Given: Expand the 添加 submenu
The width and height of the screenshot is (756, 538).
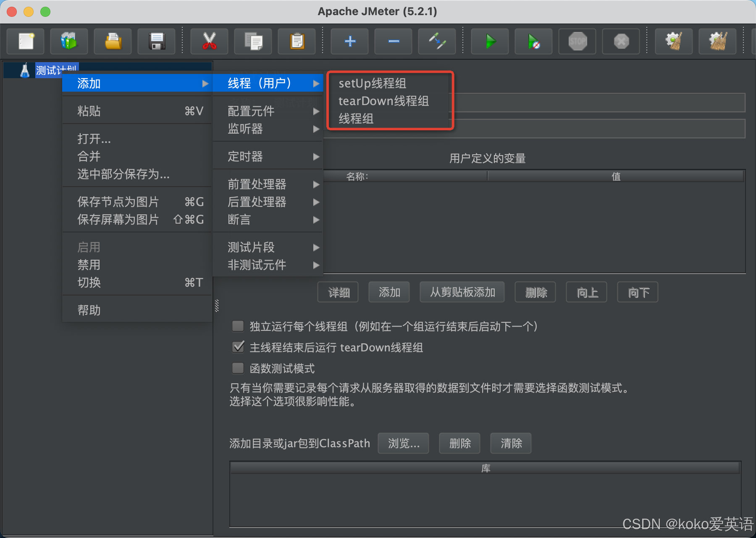Looking at the screenshot, I should tap(137, 83).
